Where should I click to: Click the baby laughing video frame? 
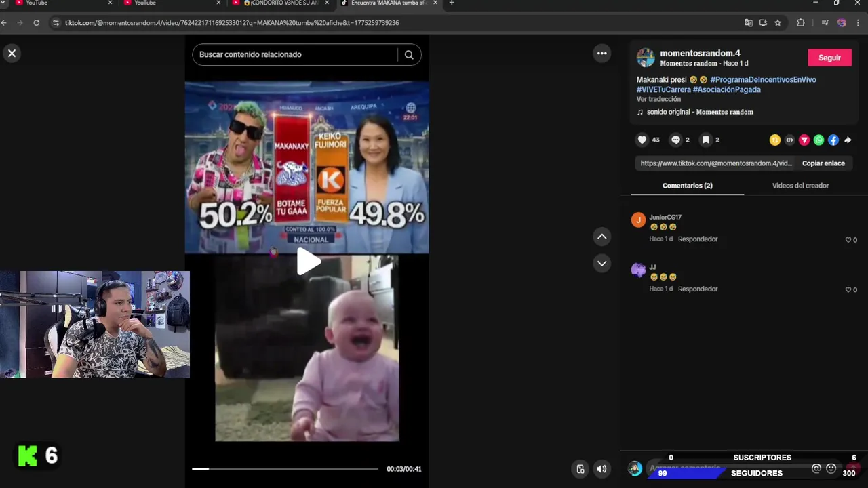click(x=307, y=348)
